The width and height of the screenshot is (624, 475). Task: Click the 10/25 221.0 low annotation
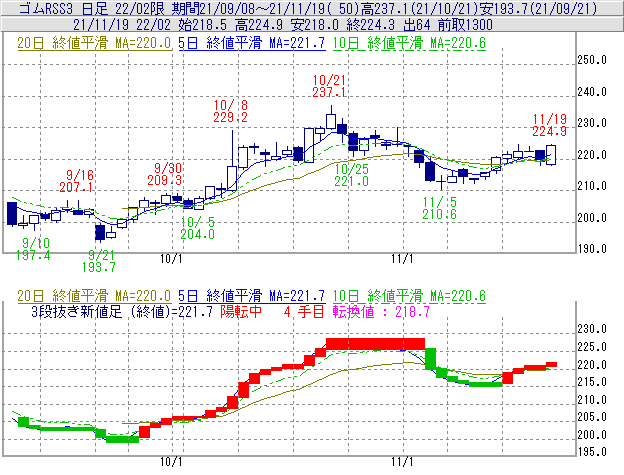tap(351, 175)
